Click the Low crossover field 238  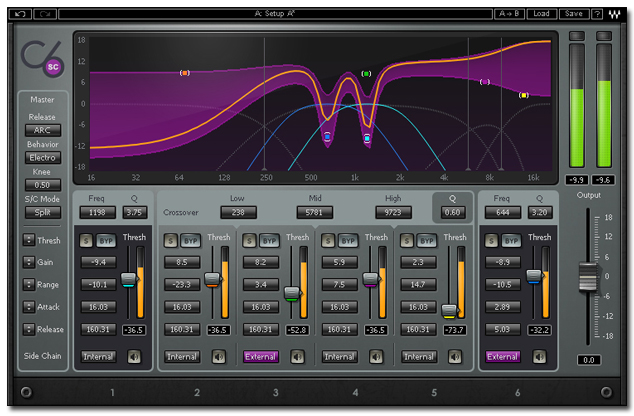click(238, 212)
